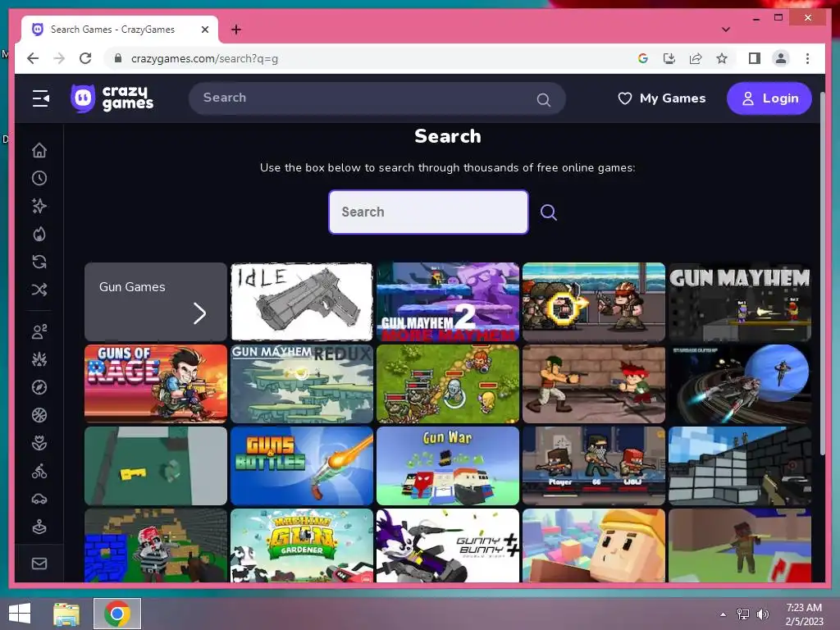Open the Gun Mayhem Redux thumbnail

(302, 384)
